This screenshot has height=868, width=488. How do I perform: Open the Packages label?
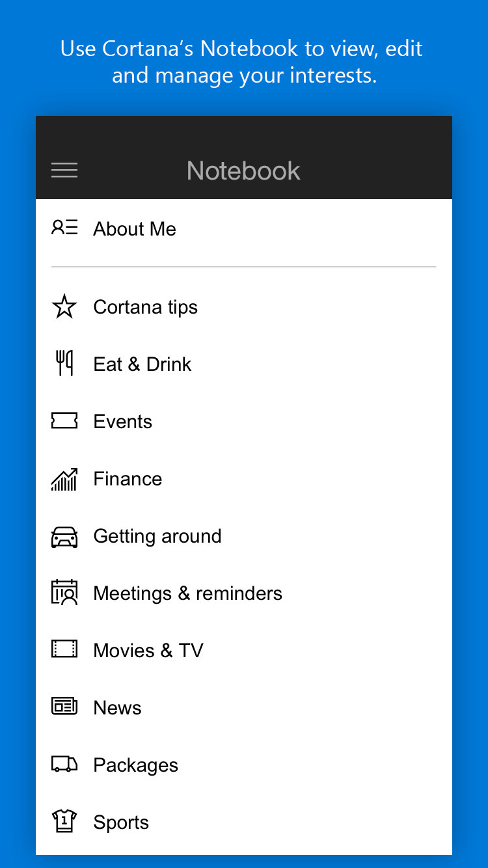tap(135, 765)
